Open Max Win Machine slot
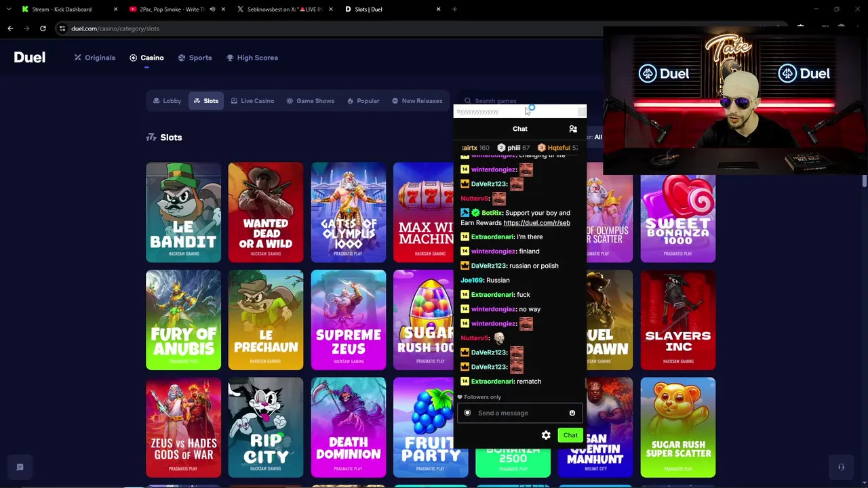The width and height of the screenshot is (868, 488). (423, 212)
